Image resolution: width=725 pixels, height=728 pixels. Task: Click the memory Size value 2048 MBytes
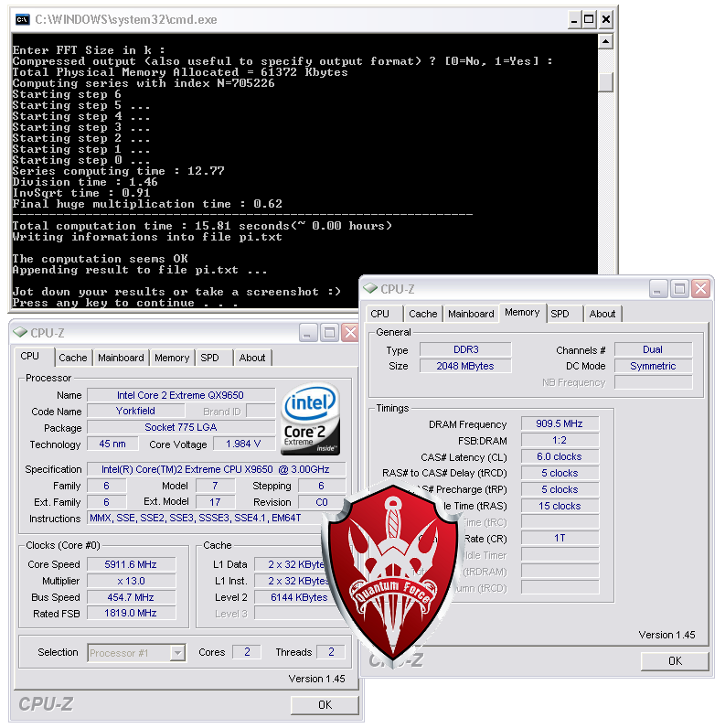(x=465, y=366)
